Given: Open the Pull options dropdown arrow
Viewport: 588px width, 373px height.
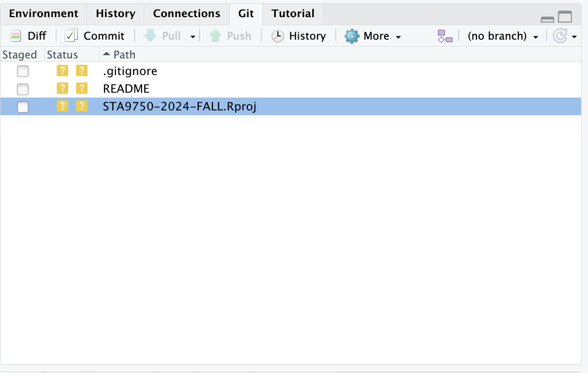Looking at the screenshot, I should 193,36.
